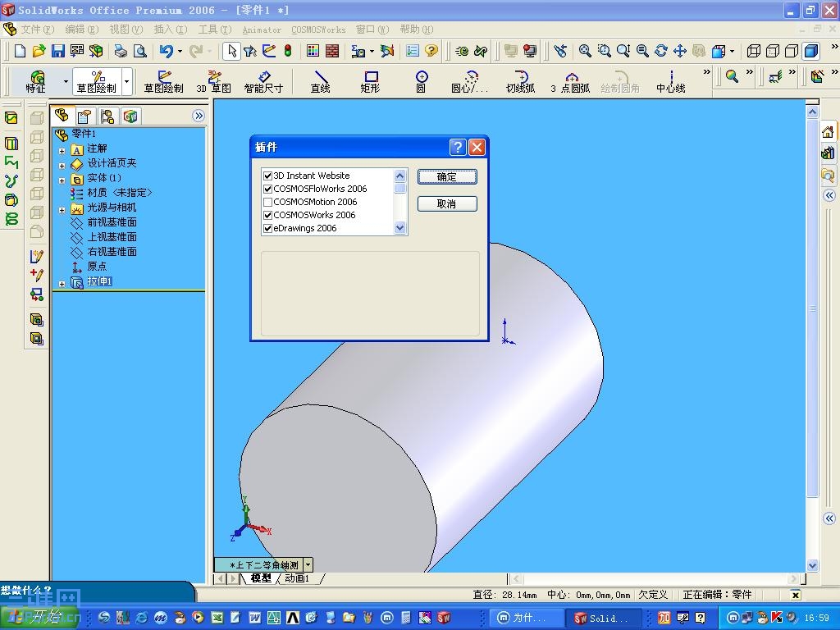Check the COSMOSMotion 2006 add-in
This screenshot has height=630, width=840.
point(268,202)
